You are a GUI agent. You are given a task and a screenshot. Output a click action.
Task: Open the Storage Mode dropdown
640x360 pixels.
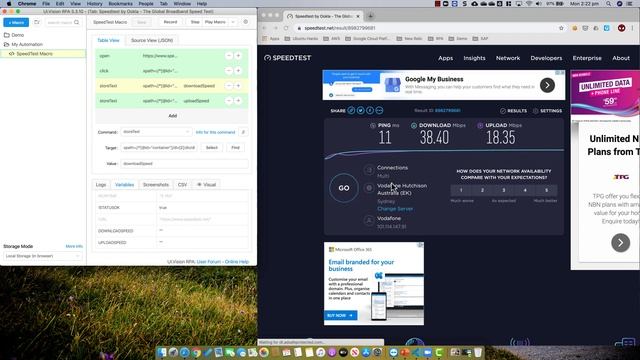pyautogui.click(x=42, y=256)
